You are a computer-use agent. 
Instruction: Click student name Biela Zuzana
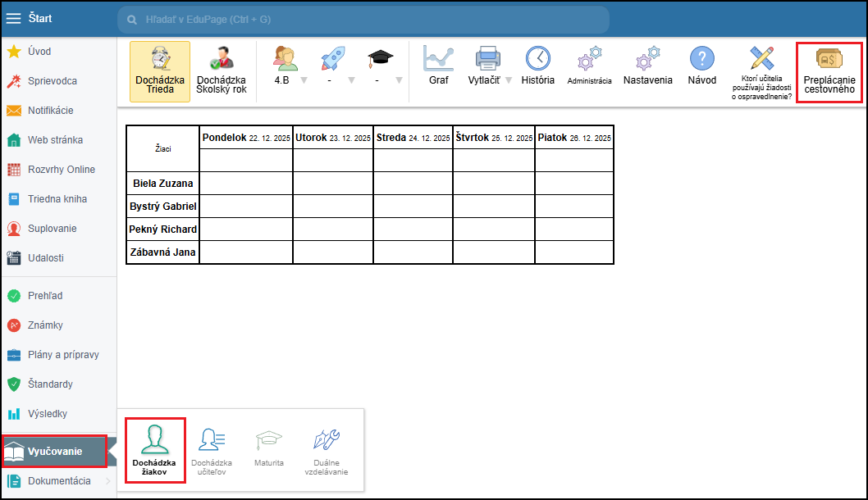162,184
